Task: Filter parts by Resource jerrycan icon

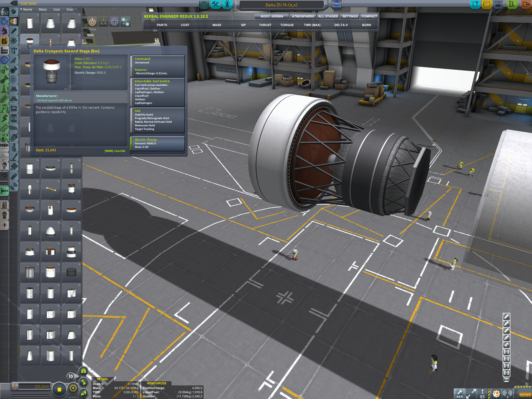Action: [x=4, y=41]
